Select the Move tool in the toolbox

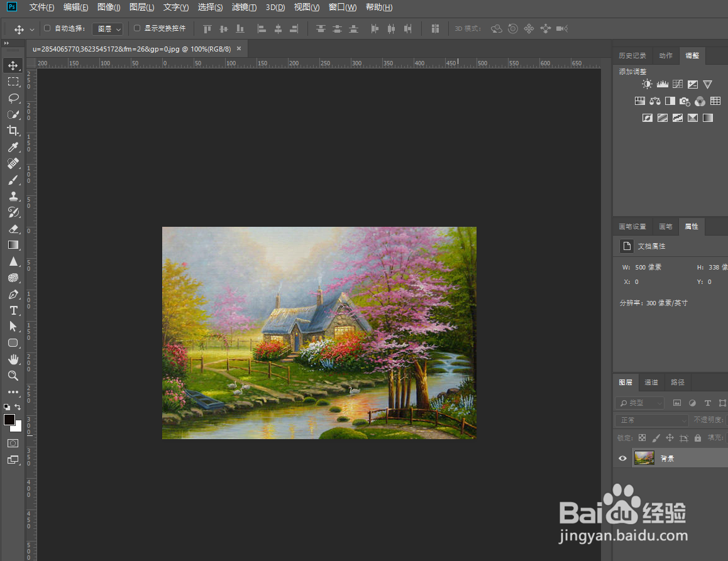(x=13, y=65)
